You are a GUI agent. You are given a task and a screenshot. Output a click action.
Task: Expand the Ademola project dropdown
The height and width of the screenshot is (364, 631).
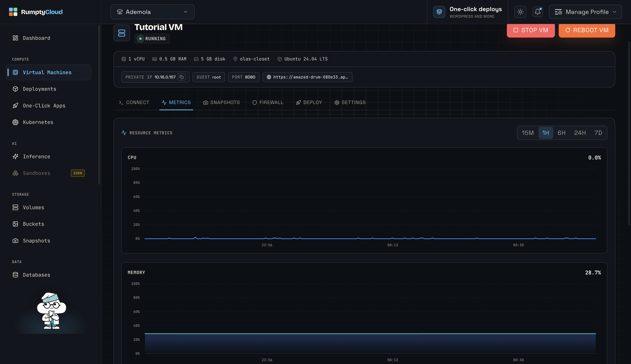[152, 12]
